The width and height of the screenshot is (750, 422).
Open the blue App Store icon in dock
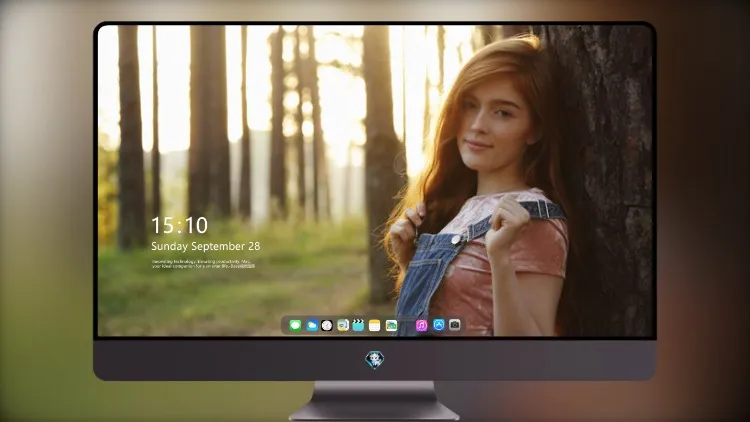439,325
